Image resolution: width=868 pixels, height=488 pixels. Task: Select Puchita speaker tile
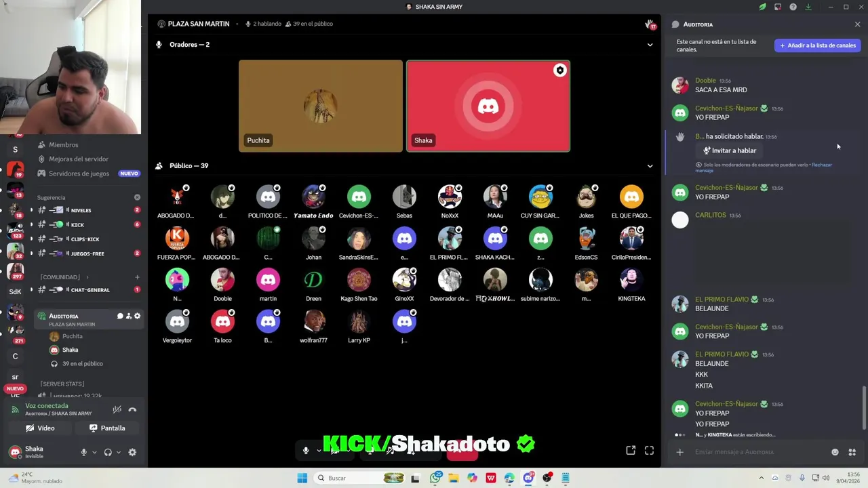click(321, 106)
